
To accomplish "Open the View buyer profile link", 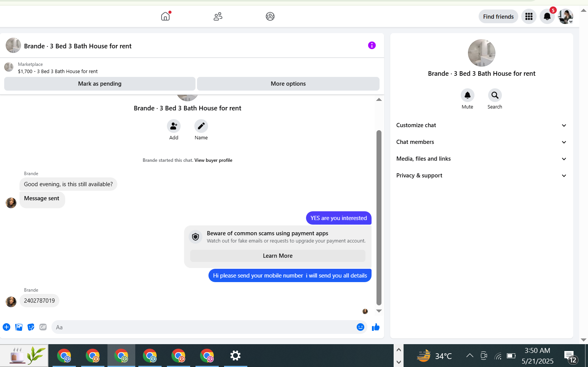I will pos(213,160).
